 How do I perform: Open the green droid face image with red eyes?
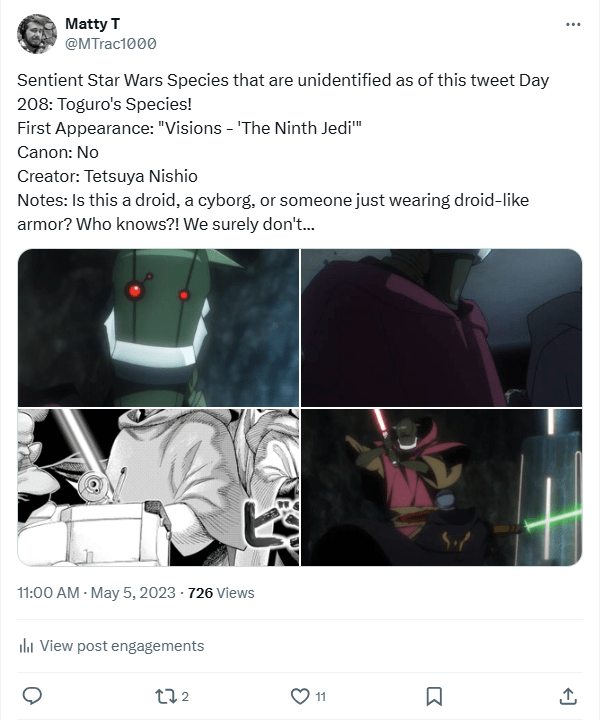[158, 326]
